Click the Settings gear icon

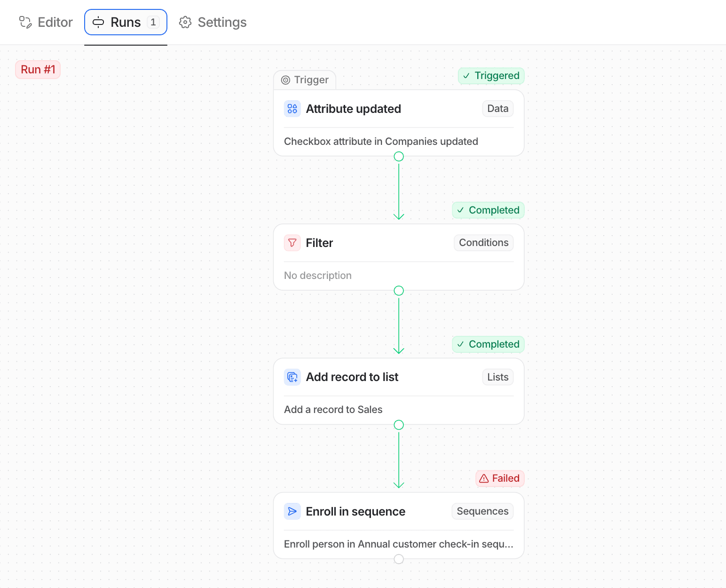[185, 22]
